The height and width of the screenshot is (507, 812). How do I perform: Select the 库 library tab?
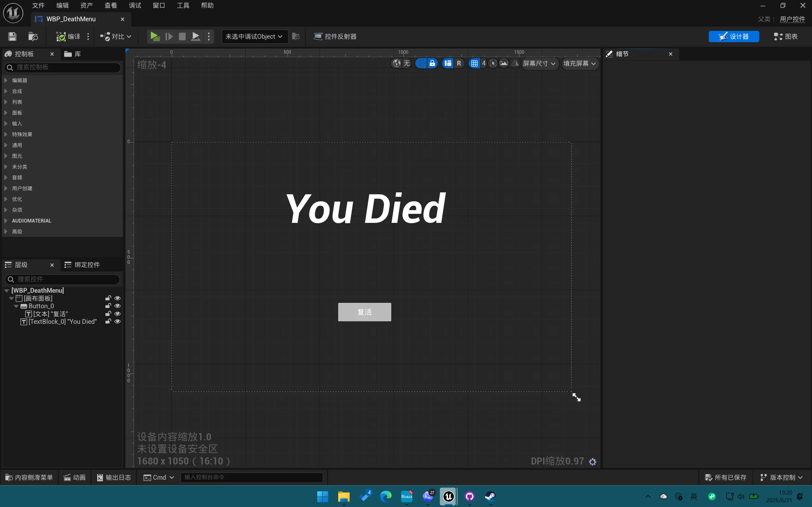point(73,54)
